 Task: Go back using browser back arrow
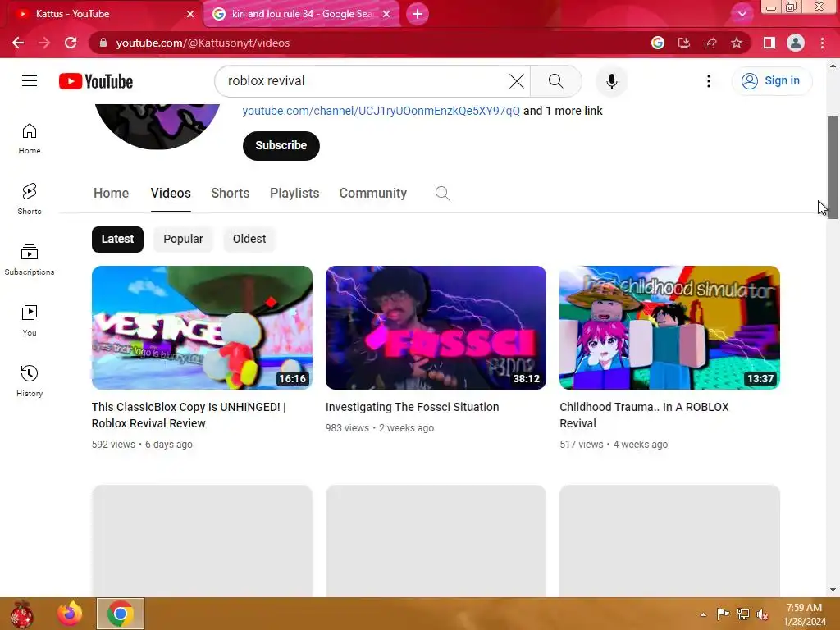pos(18,43)
